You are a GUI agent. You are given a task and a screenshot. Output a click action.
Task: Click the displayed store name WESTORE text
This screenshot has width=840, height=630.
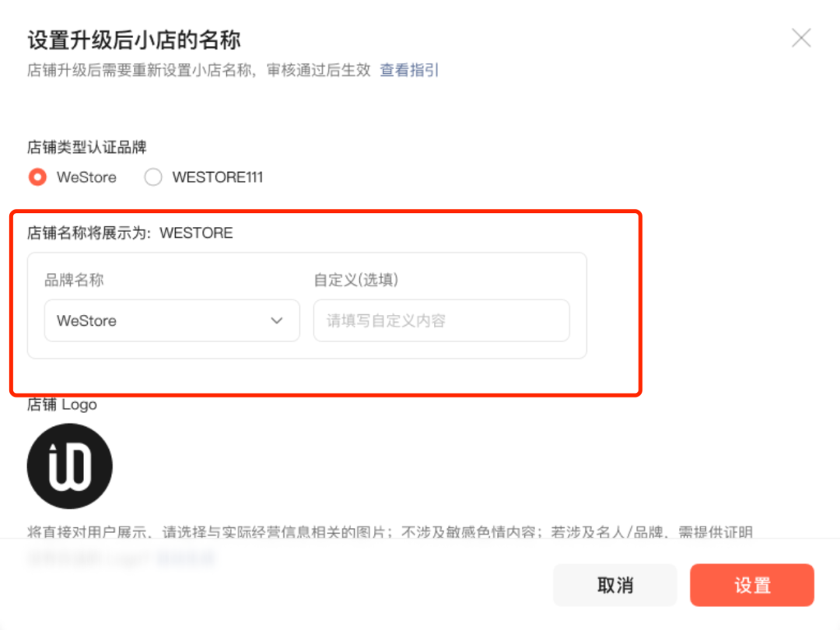coord(197,233)
